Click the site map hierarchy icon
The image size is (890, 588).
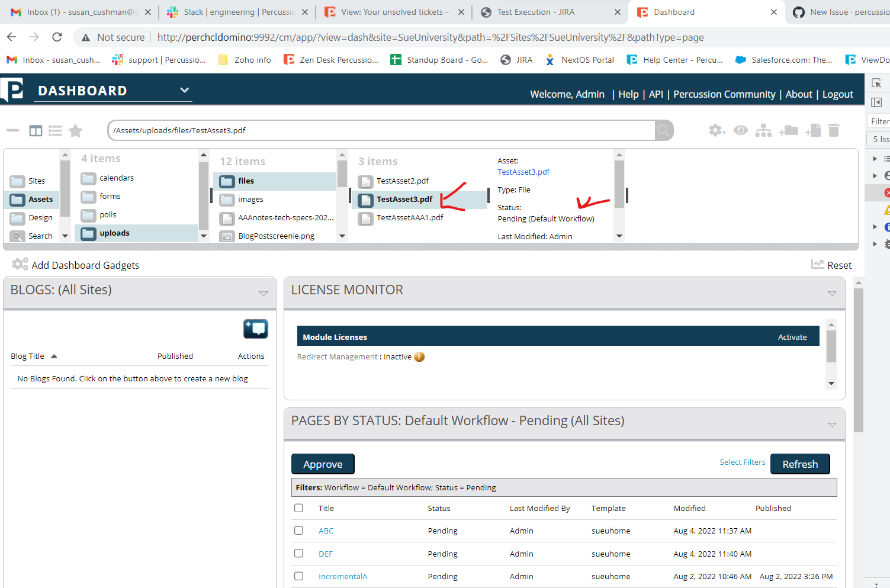pos(763,130)
